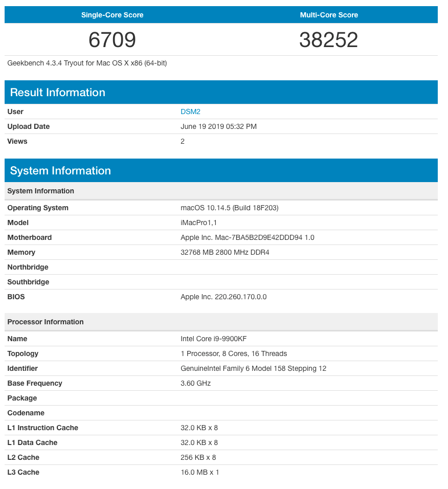Click the Mac-7BA5B2D9E42DDD94 motherboard value
Viewport: 448px width, 489px height.
coord(247,238)
